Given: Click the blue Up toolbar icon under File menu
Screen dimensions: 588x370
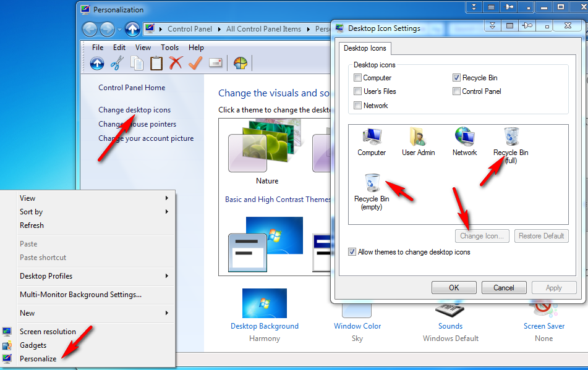Looking at the screenshot, I should 97,63.
